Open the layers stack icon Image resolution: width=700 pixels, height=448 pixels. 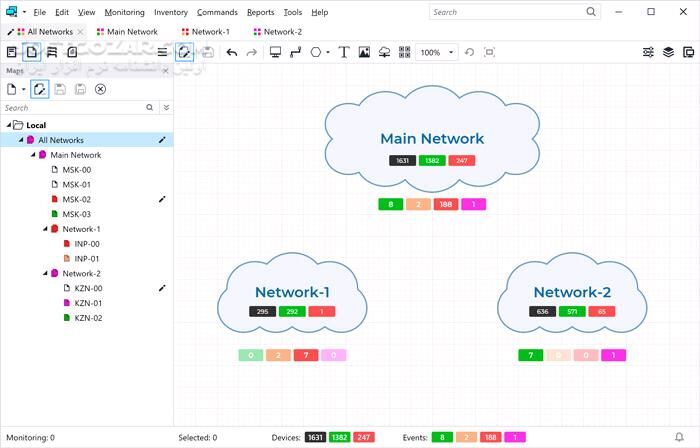click(669, 52)
